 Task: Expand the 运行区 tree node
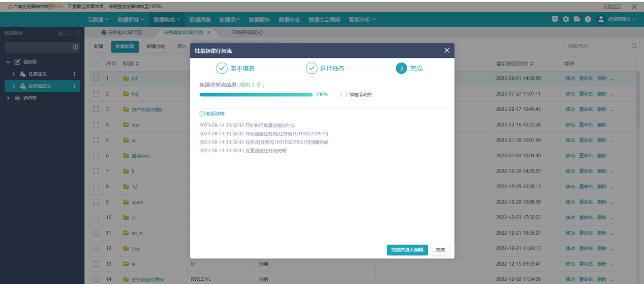coord(9,98)
